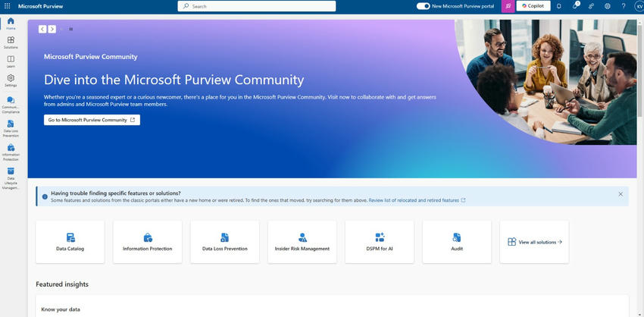Open the Information Protection card

pyautogui.click(x=148, y=242)
